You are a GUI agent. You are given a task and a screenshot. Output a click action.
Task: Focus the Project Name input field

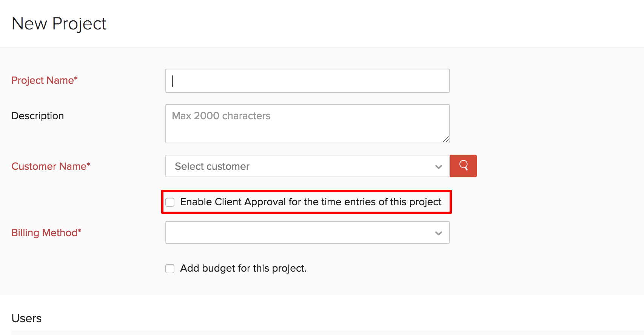click(307, 80)
